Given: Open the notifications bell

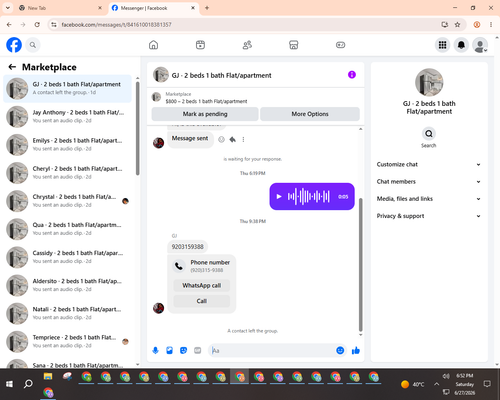Looking at the screenshot, I should tap(461, 45).
